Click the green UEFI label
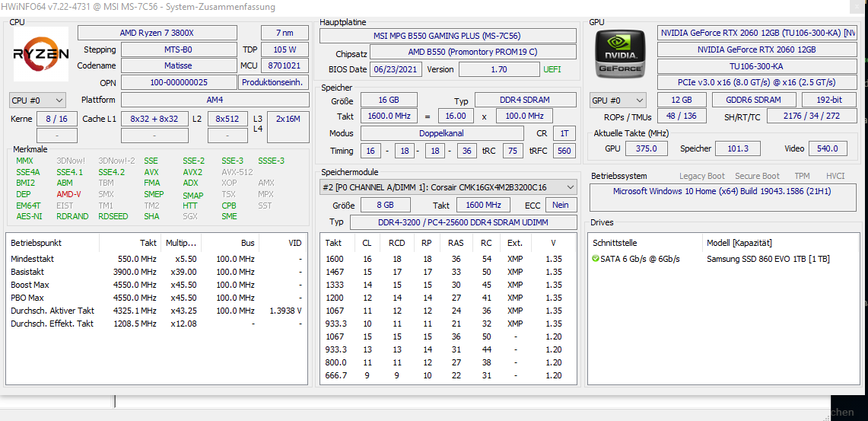This screenshot has width=868, height=421. pyautogui.click(x=552, y=69)
